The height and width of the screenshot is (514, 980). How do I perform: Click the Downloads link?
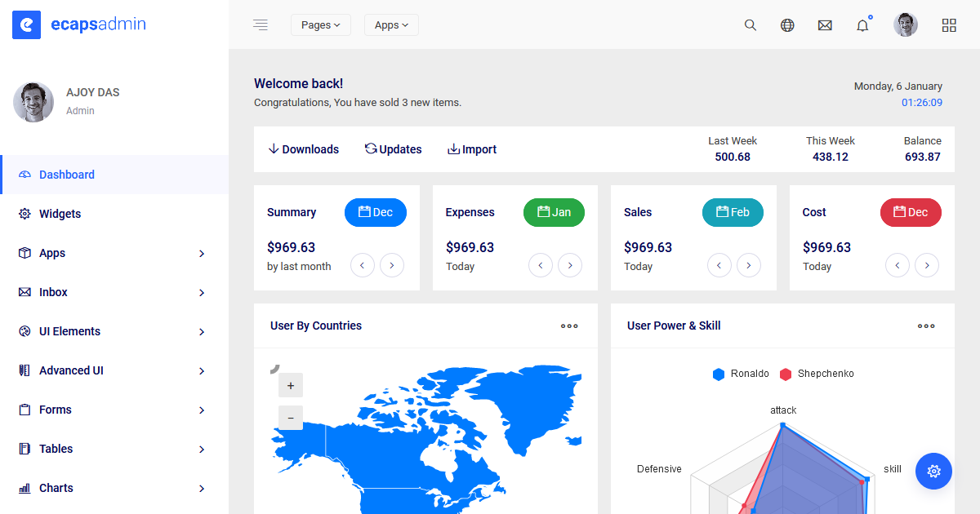[x=303, y=149]
